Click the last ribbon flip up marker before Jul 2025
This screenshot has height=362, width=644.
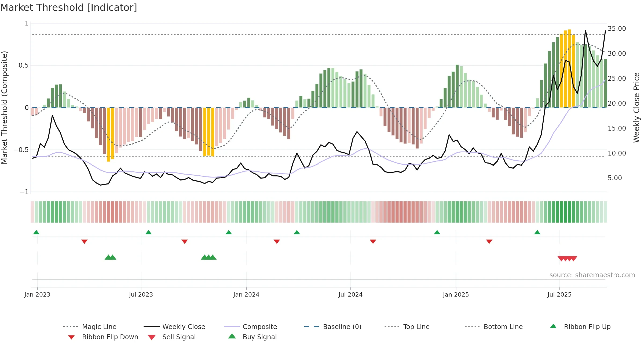[537, 232]
